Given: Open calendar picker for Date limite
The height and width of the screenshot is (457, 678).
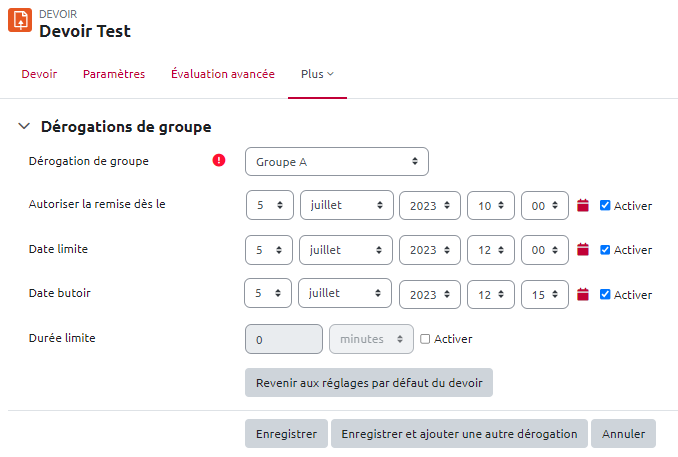Looking at the screenshot, I should [x=584, y=249].
